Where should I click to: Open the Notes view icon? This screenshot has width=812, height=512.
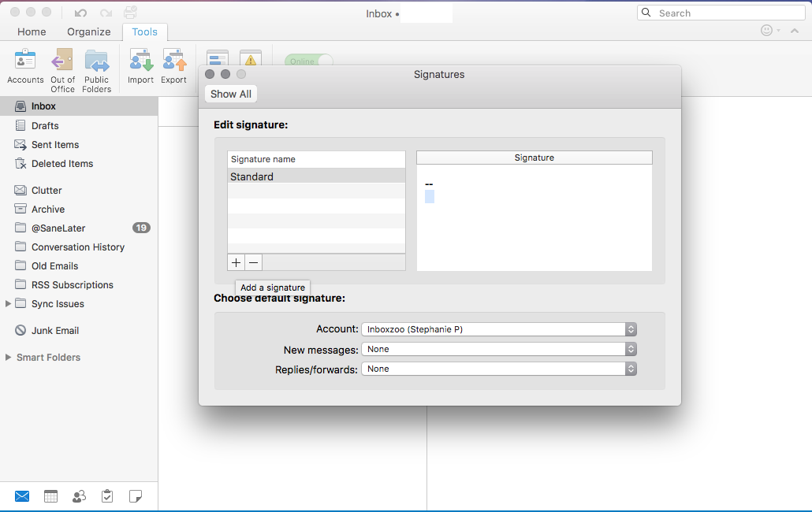pyautogui.click(x=136, y=496)
